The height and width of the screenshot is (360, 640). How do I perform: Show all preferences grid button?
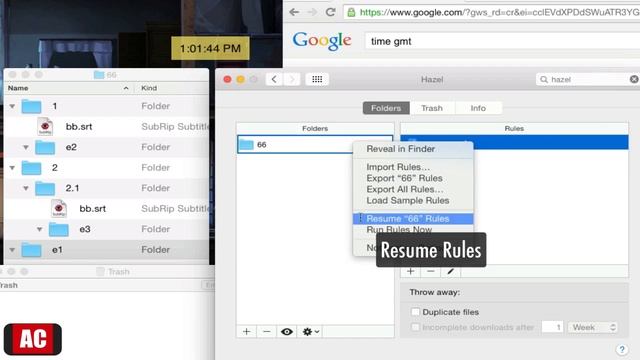pos(317,79)
